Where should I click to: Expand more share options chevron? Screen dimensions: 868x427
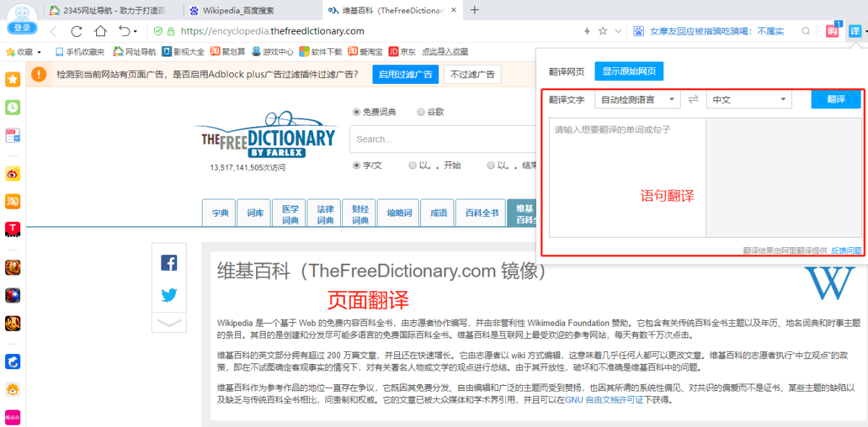[x=169, y=324]
